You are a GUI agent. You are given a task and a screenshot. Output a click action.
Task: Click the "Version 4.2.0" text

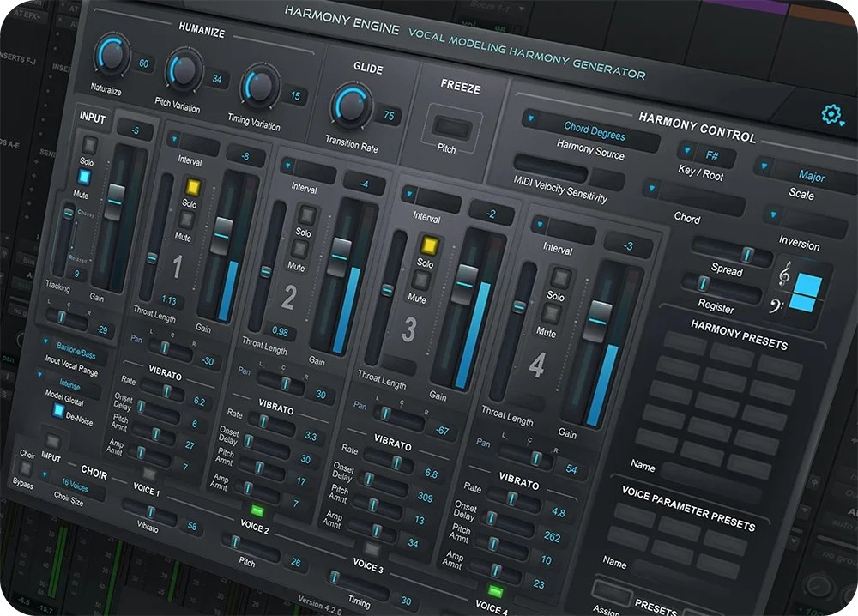coord(319,604)
